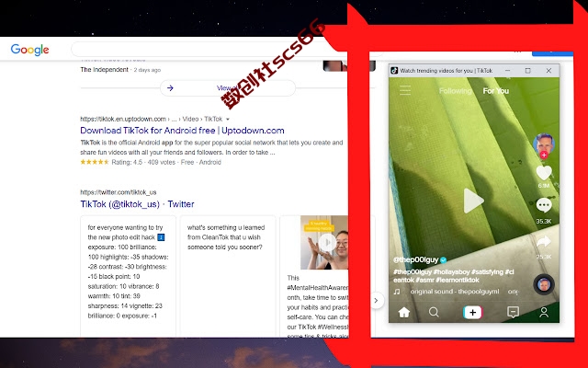Screen dimensions: 588x368
Task: Follow creator via red plus badge
Action: click(x=544, y=155)
